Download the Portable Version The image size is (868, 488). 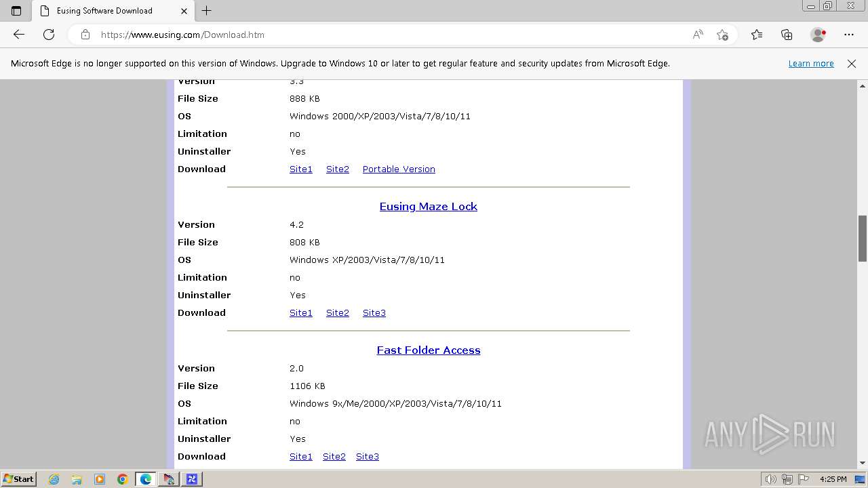399,169
